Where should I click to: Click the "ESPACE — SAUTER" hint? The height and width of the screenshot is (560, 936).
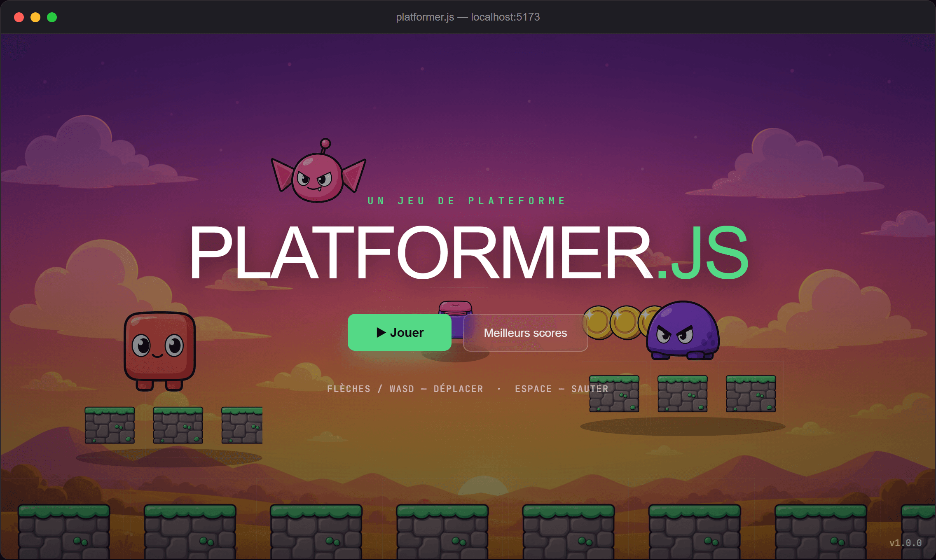(x=562, y=389)
